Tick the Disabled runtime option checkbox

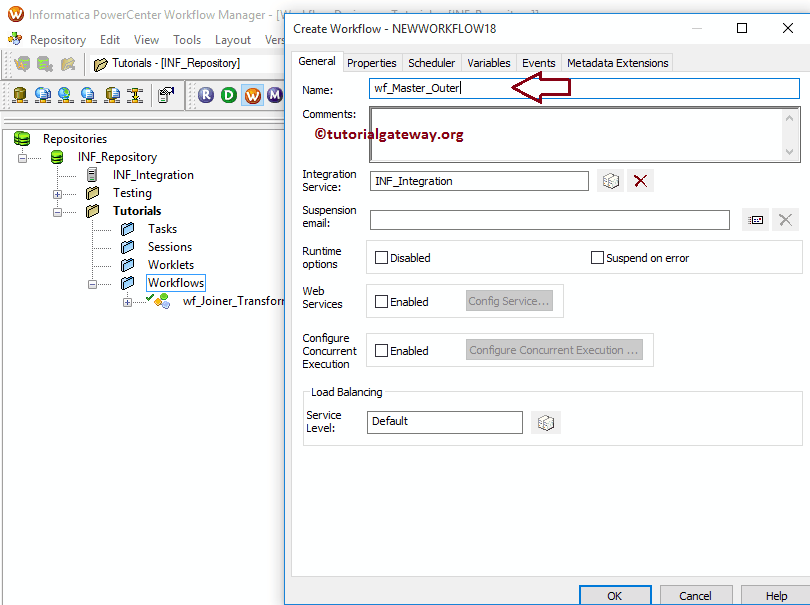tap(381, 257)
